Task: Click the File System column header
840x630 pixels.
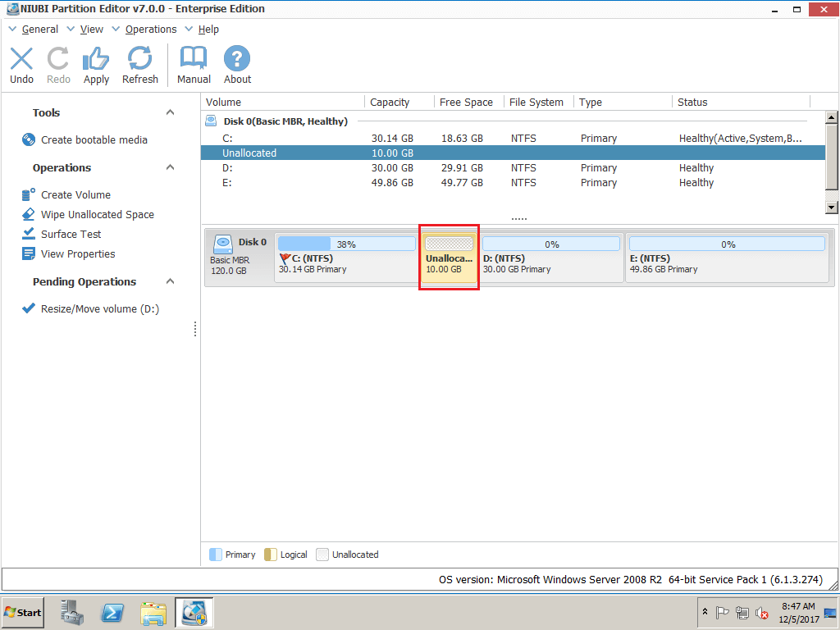Action: coord(539,102)
